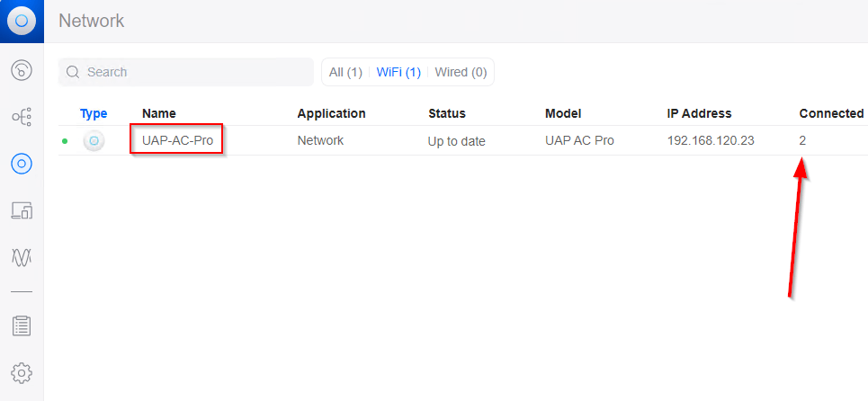
Task: Open the Insights waveform icon
Action: [22, 258]
